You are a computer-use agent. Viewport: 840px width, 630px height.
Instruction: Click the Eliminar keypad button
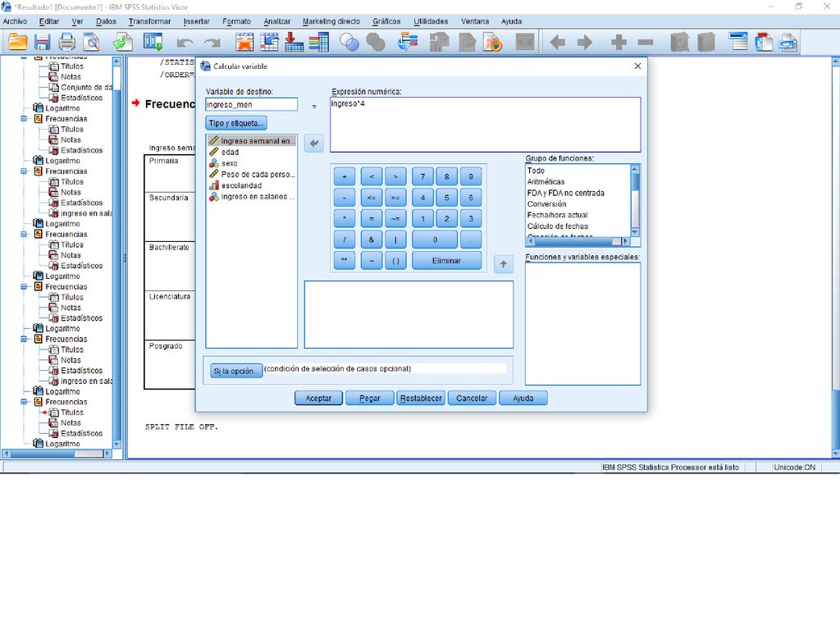tap(446, 261)
